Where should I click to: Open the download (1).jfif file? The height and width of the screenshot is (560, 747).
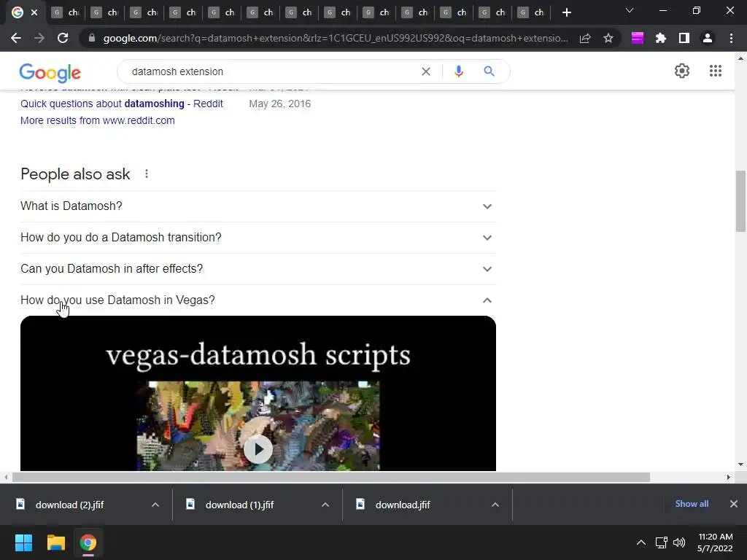pos(239,505)
